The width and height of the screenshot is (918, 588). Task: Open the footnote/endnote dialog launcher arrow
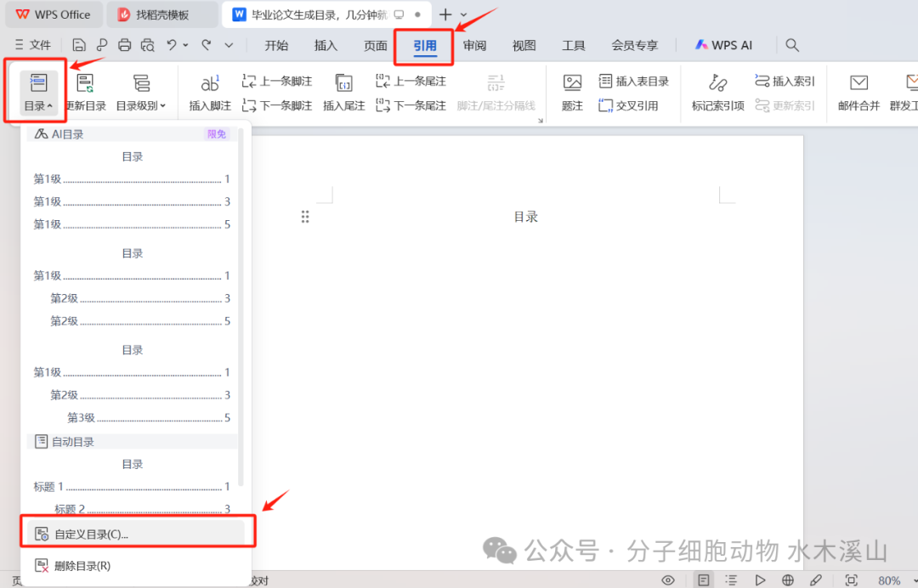pyautogui.click(x=541, y=121)
